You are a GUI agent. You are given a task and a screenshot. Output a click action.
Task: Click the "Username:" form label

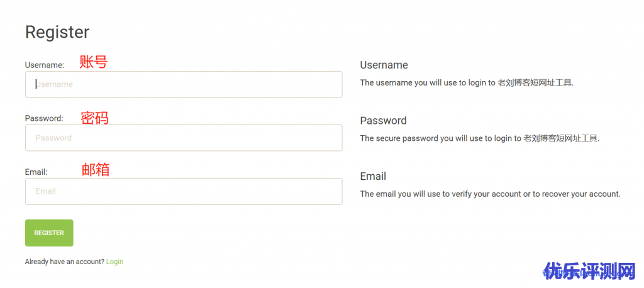(x=45, y=65)
